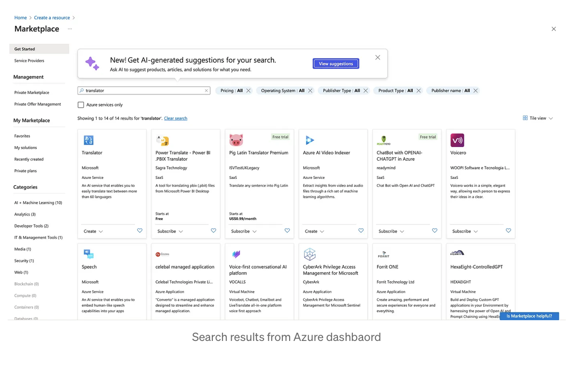Screen dimensions: 588x380
Task: Click the View suggestions button
Action: (x=336, y=64)
